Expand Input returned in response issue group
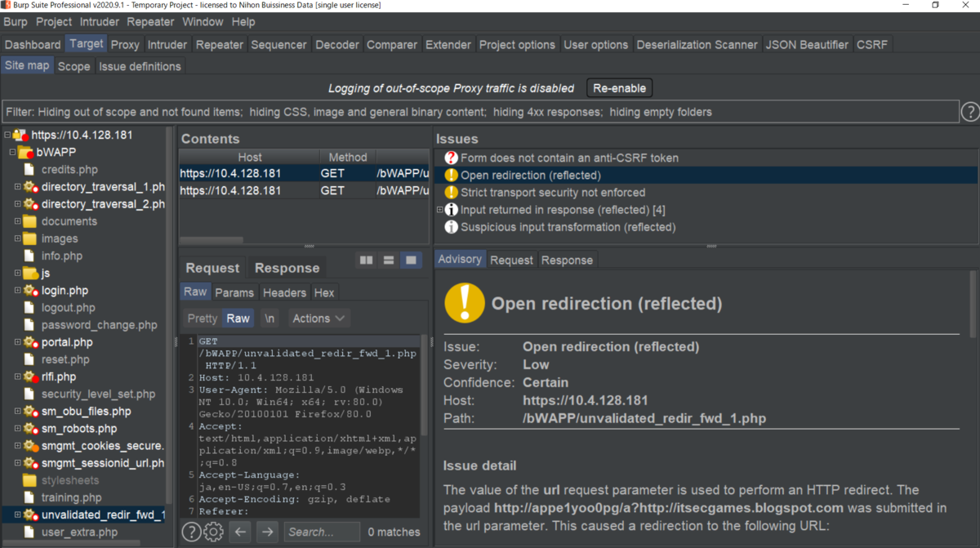This screenshot has height=548, width=980. [x=439, y=210]
